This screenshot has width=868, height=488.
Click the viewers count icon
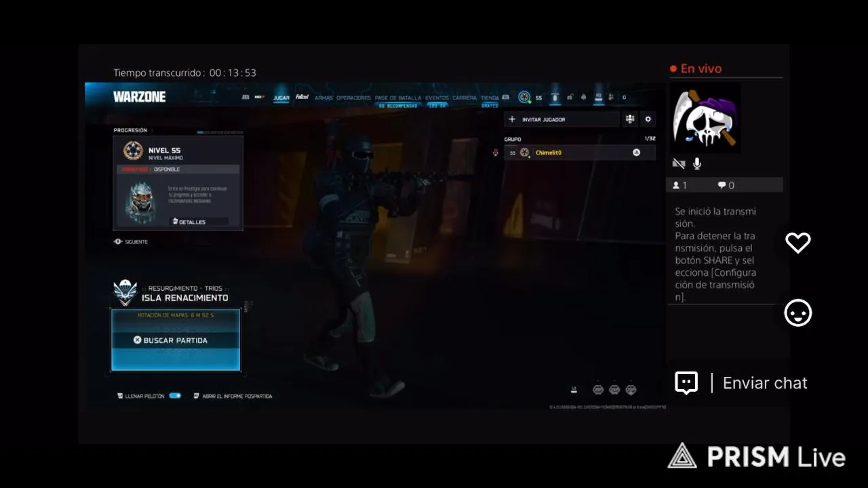point(676,185)
